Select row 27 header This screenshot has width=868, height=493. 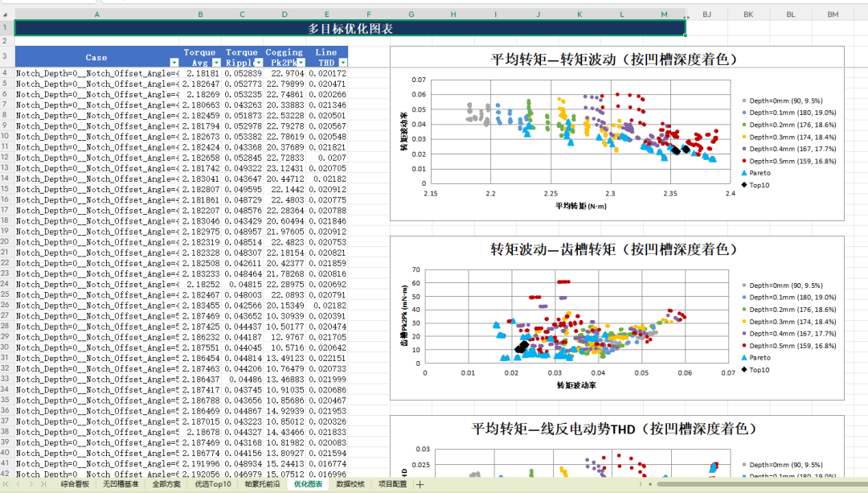6,316
